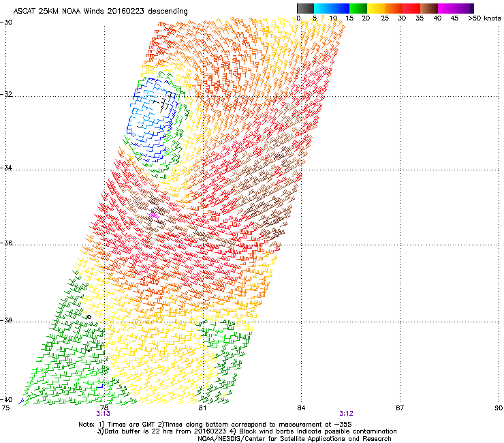Click the purple time stamp '3:13'

pyautogui.click(x=103, y=414)
